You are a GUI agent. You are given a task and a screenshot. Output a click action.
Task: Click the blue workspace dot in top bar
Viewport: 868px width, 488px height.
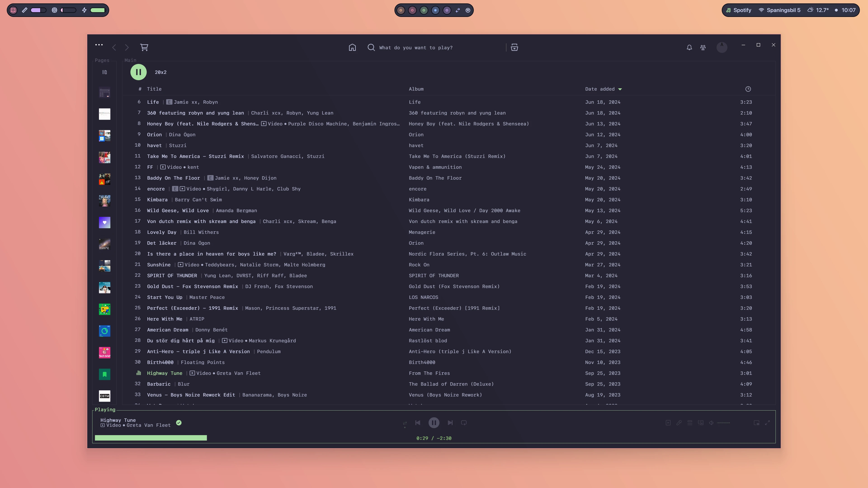435,10
